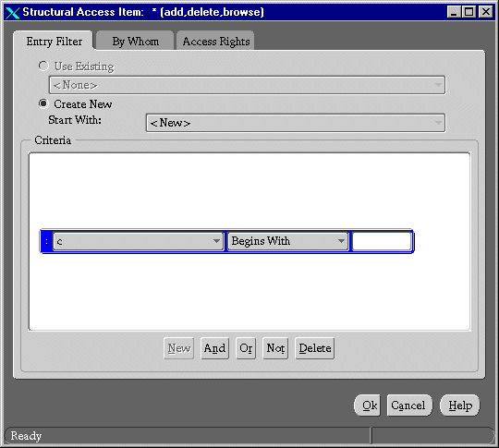Select the criteria row colon handle
This screenshot has height=448, width=499.
point(47,241)
